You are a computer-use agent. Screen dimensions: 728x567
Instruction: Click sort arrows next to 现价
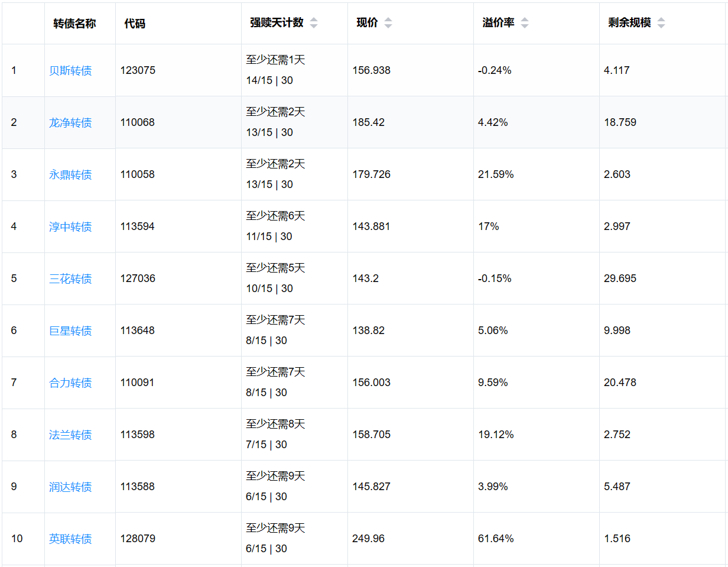pos(388,23)
